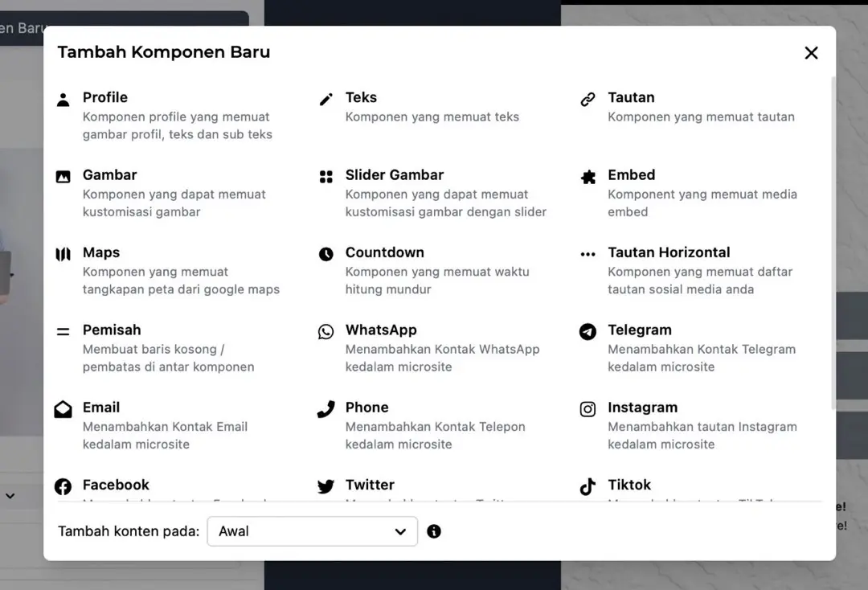Screen dimensions: 868x590
Task: Click the info icon beside Awal dropdown
Action: 434,531
